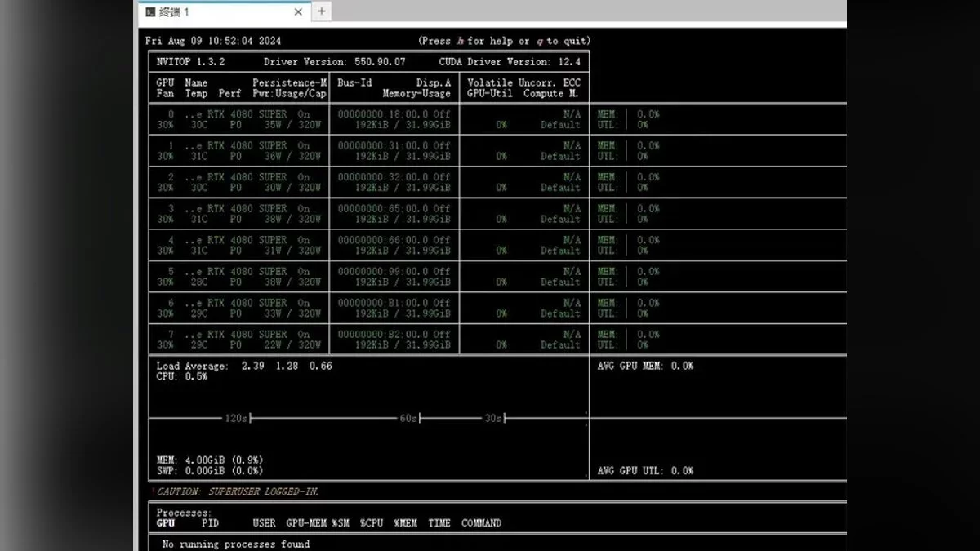980x551 pixels.
Task: Click the CAUTION: SUPERUSER LOGGED-IN warning
Action: click(x=237, y=491)
